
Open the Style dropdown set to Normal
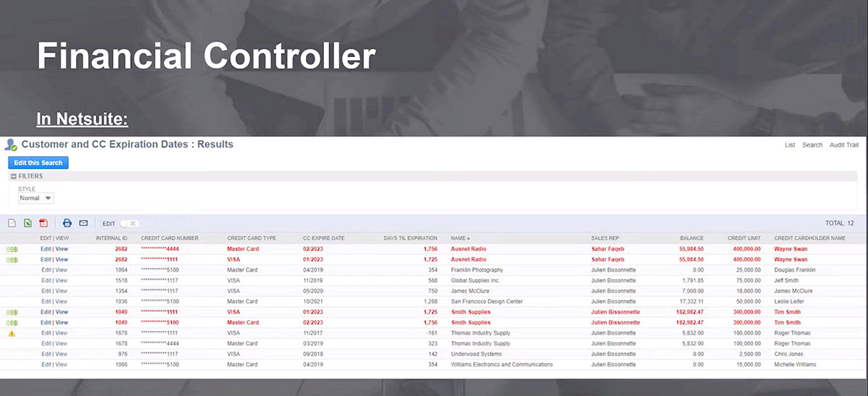pos(36,198)
